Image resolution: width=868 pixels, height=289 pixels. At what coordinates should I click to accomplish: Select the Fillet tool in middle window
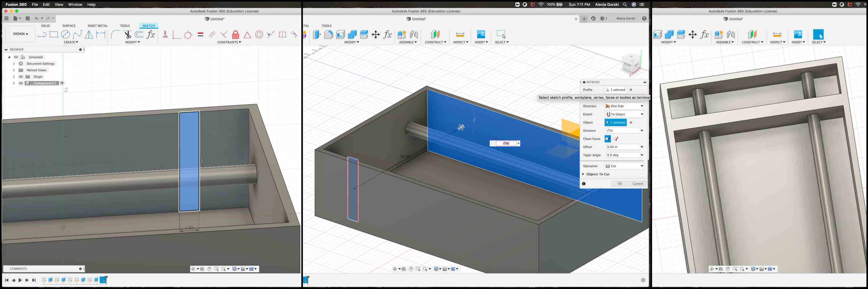[x=328, y=34]
